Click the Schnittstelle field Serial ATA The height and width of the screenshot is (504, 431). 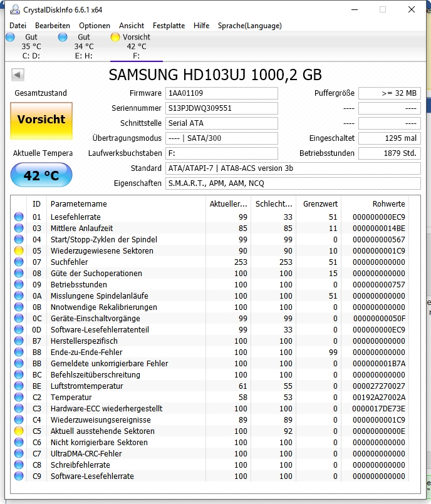pos(222,123)
